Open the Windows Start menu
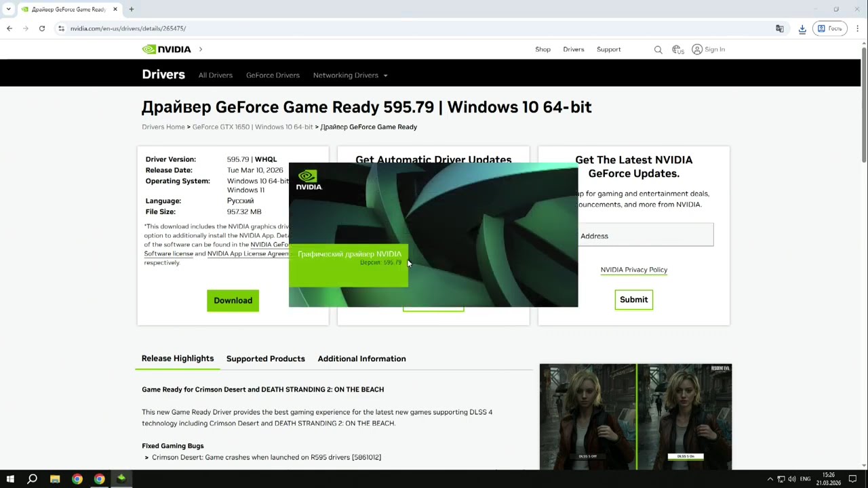This screenshot has height=488, width=868. [10, 479]
